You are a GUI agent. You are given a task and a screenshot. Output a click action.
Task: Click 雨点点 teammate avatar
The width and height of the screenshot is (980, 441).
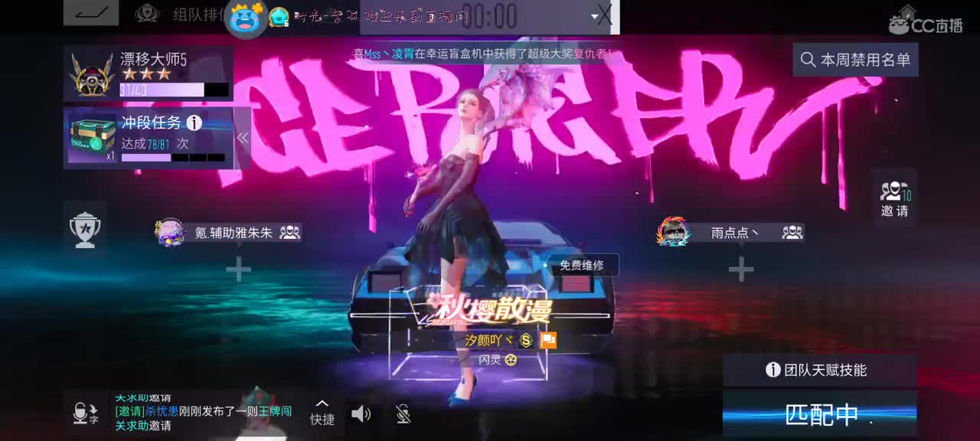pyautogui.click(x=673, y=231)
